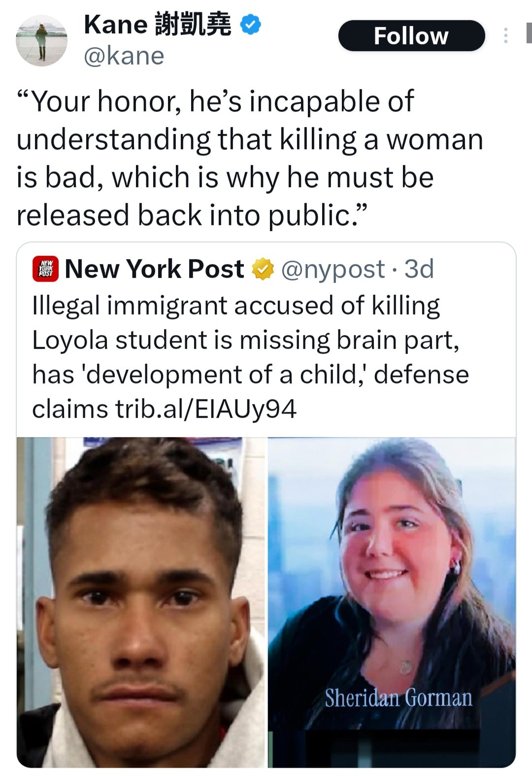Open the three-dot more options menu
The image size is (532, 777).
coord(505,35)
